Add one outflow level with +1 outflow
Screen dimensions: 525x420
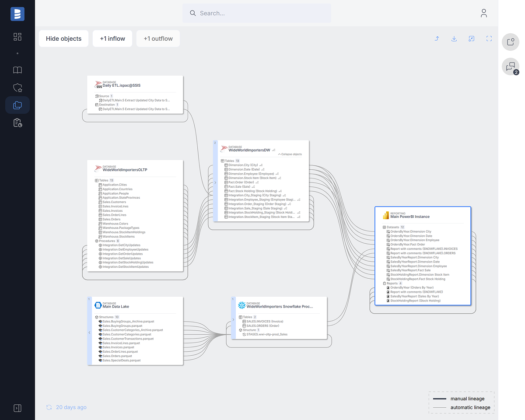pos(158,38)
